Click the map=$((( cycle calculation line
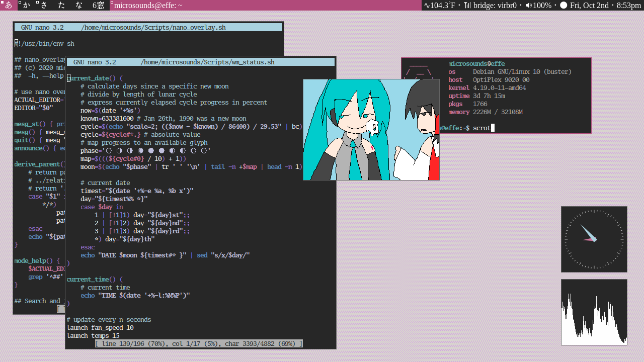644x362 pixels. click(133, 158)
